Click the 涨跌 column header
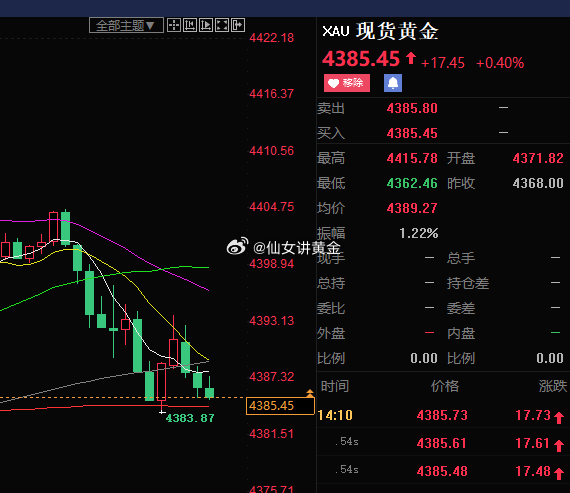This screenshot has width=570, height=493. pos(553,386)
